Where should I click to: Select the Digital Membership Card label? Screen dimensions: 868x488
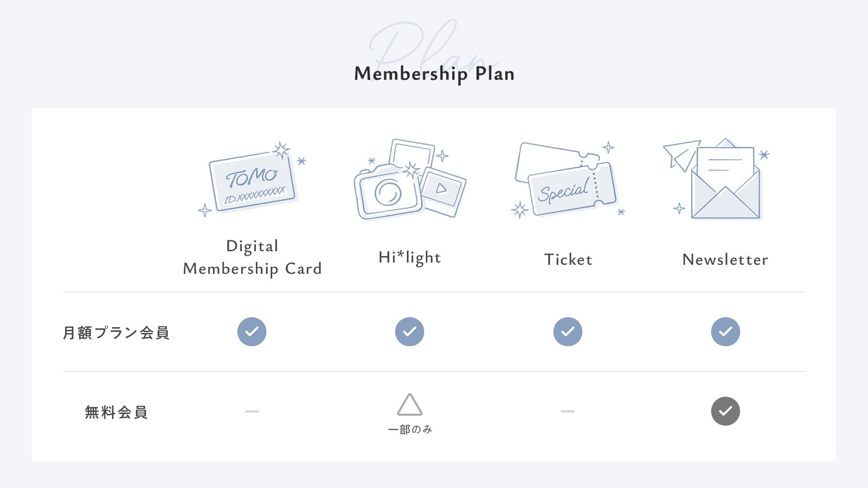[252, 257]
